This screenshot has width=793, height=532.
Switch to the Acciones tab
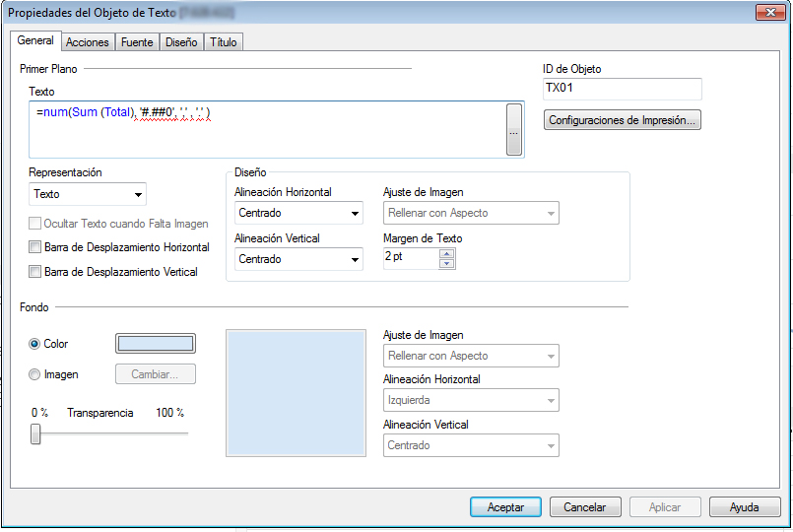(87, 42)
